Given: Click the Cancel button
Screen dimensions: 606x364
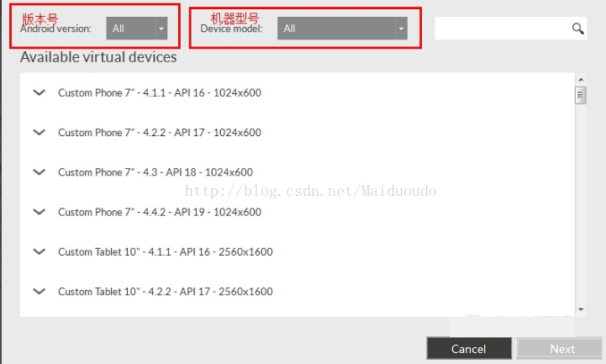Looking at the screenshot, I should (469, 349).
